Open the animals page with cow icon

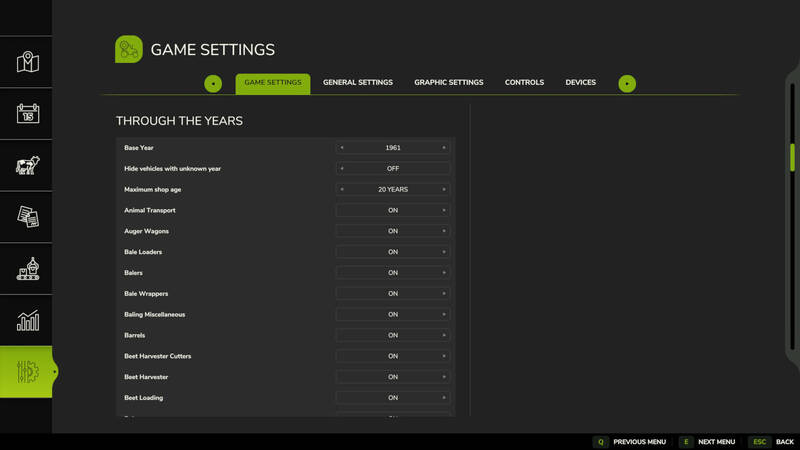click(28, 165)
